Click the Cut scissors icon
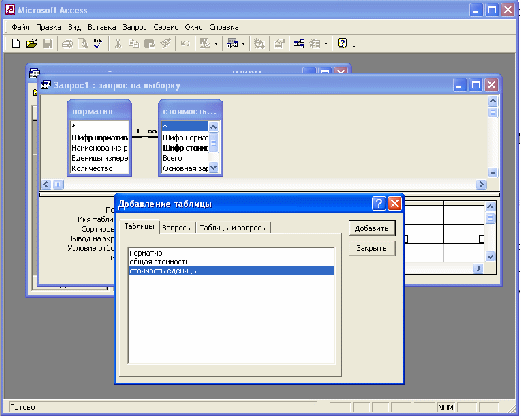The height and width of the screenshot is (419, 521). [118, 43]
